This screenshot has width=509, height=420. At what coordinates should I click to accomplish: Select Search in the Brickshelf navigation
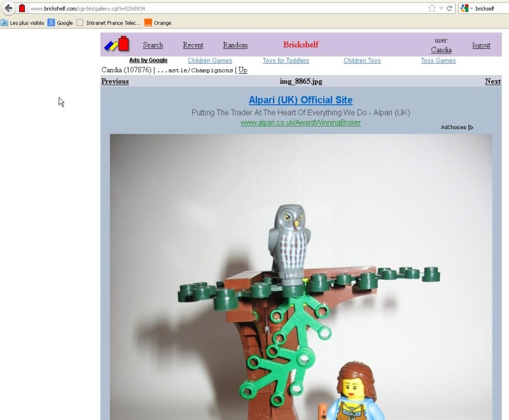click(152, 45)
